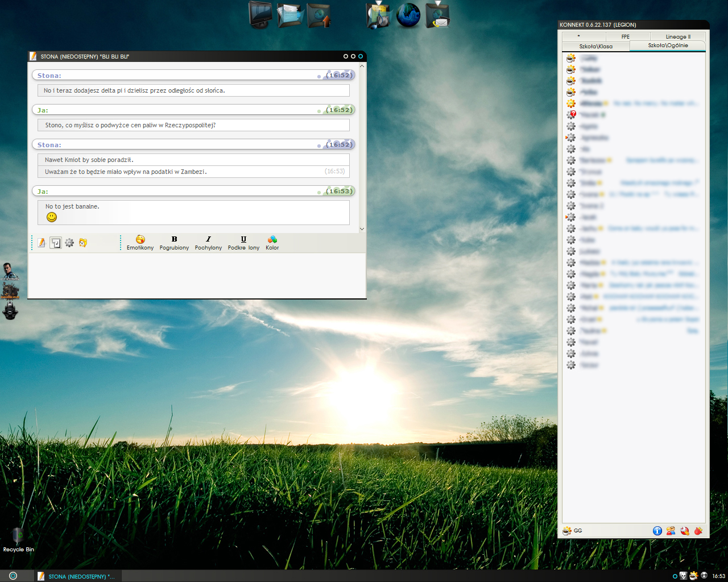The image size is (728, 582).
Task: Toggle the send-on-Enter button in chat toolbar
Action: 56,243
